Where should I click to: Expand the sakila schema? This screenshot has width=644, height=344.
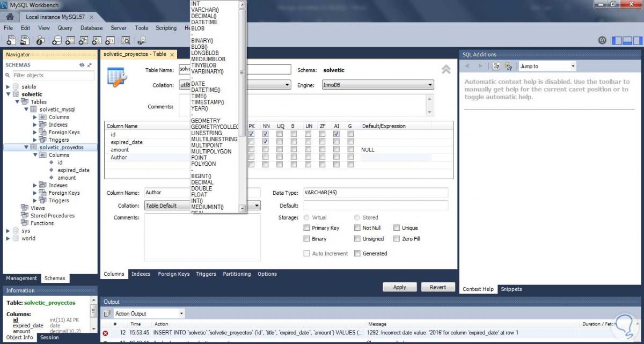point(8,86)
